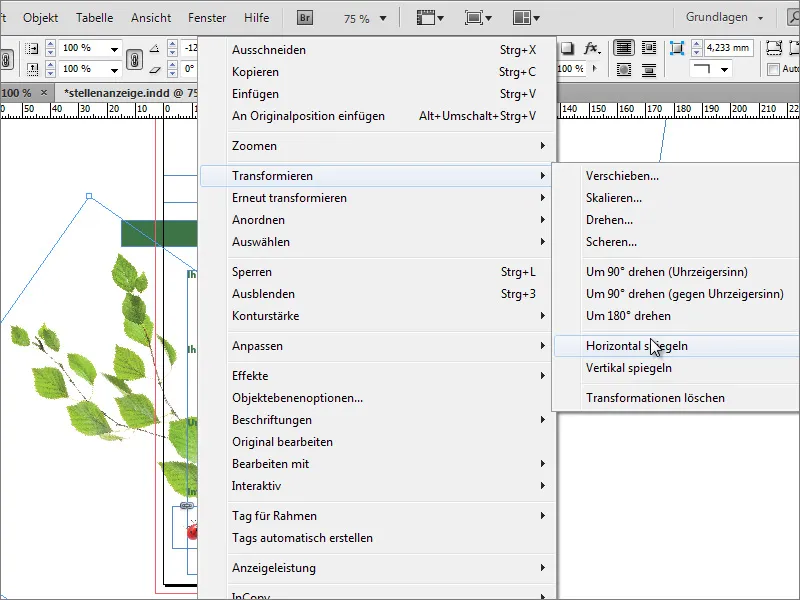Open the Fenster menu
800x600 pixels.
click(x=207, y=18)
